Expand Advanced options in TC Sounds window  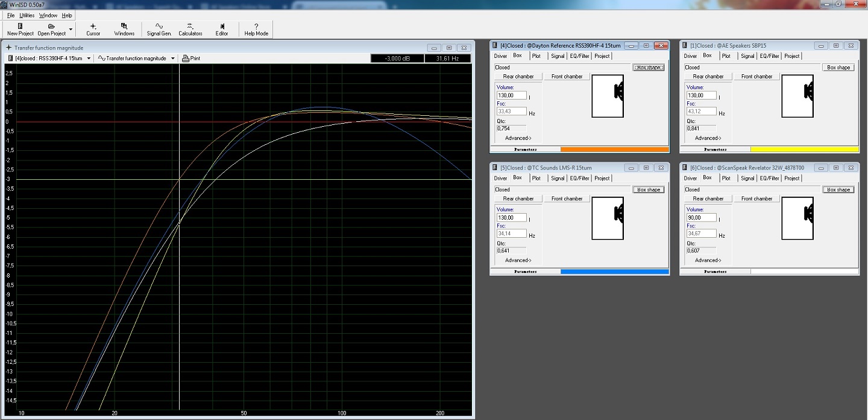[x=518, y=260]
